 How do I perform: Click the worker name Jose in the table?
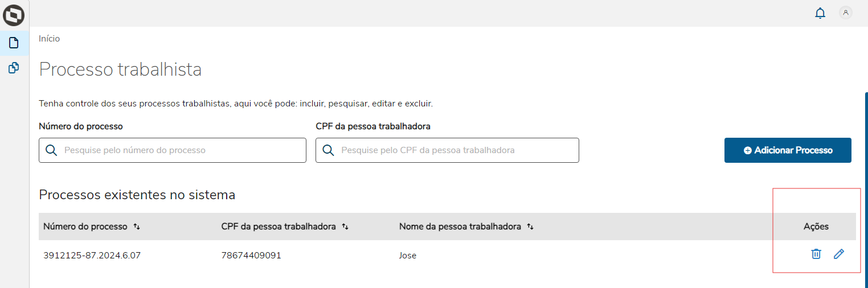(408, 256)
